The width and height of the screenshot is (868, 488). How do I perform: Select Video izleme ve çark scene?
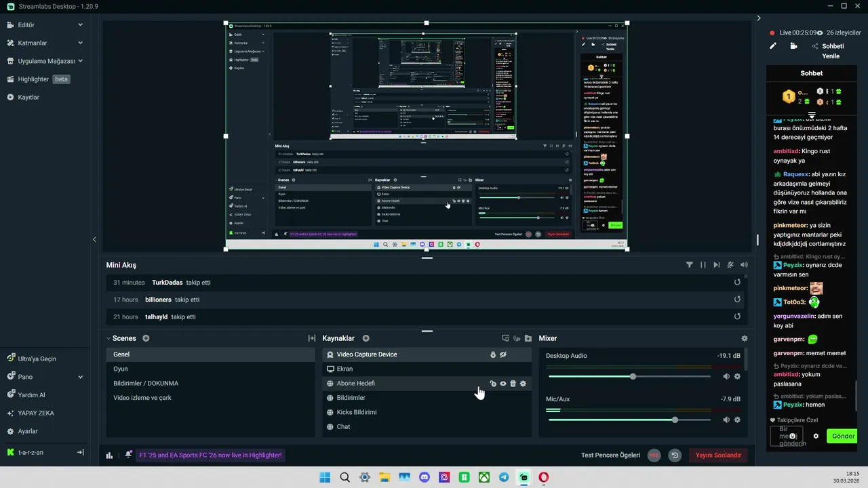coord(211,398)
